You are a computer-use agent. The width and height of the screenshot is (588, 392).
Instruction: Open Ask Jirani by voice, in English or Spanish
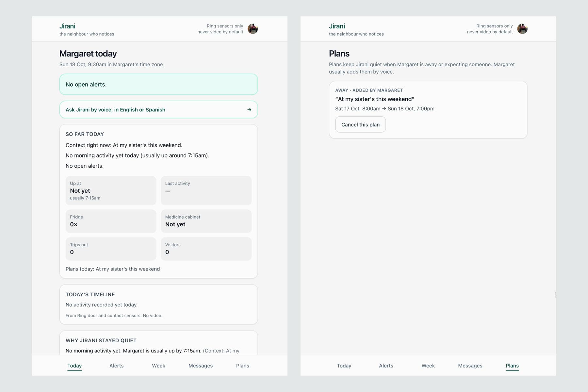coord(158,110)
